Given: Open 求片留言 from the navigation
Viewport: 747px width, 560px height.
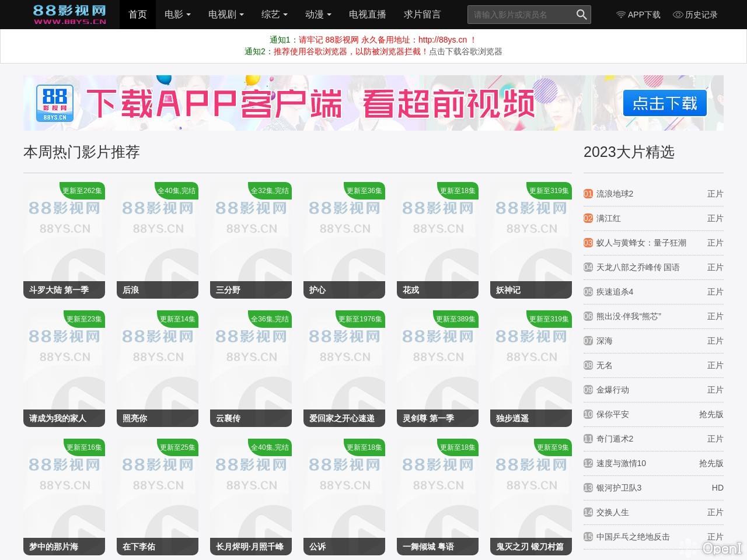Looking at the screenshot, I should [x=422, y=15].
